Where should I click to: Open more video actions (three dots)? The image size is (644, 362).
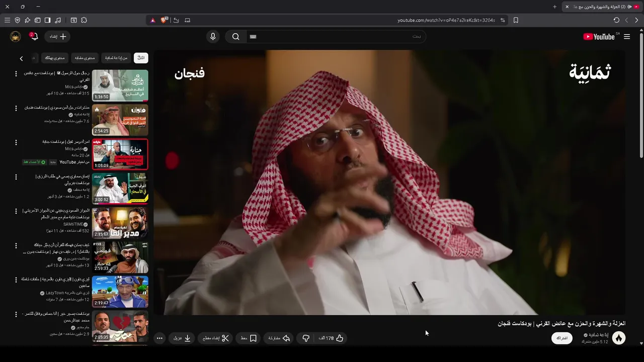tap(159, 338)
